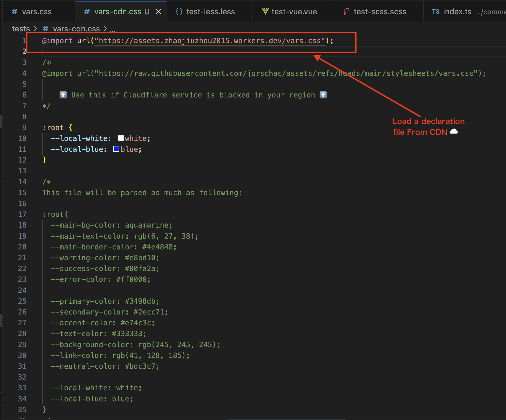Click the LESS braces file icon
The image size is (506, 420).
179,12
